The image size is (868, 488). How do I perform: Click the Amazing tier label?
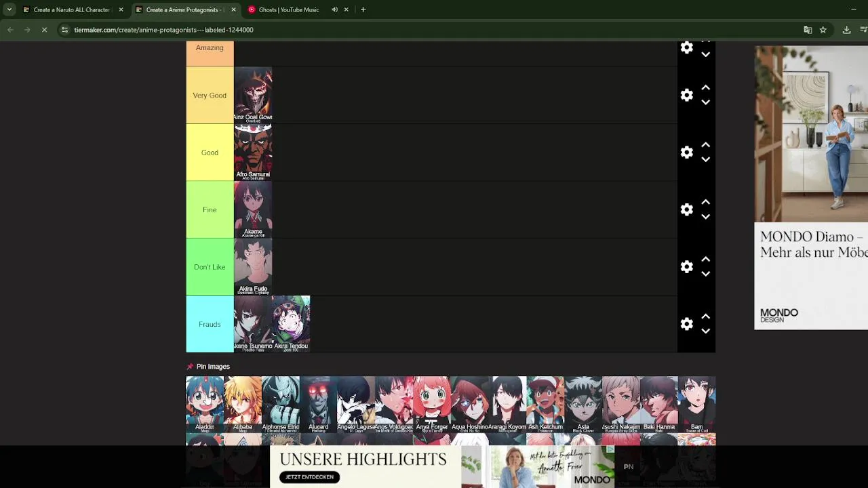(210, 54)
